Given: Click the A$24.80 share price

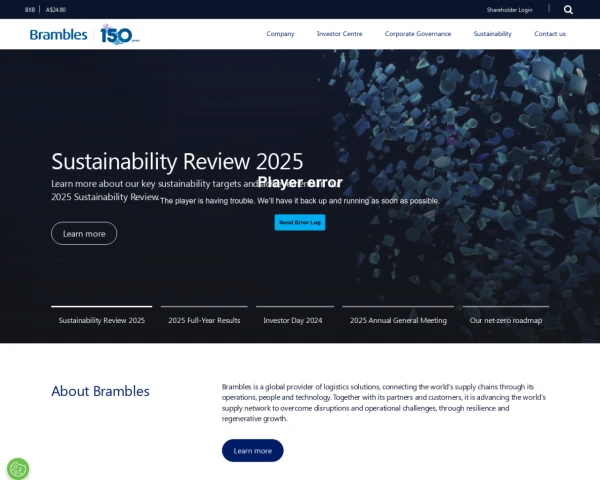Looking at the screenshot, I should 56,10.
